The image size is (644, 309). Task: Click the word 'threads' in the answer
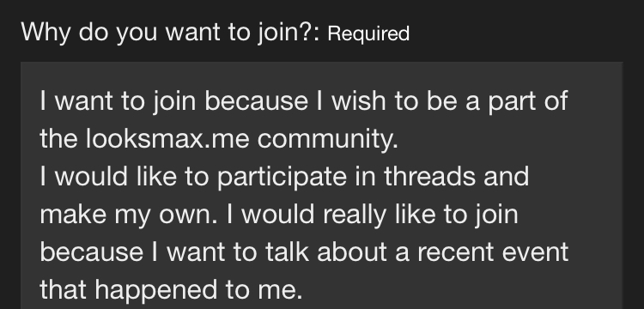click(x=429, y=177)
